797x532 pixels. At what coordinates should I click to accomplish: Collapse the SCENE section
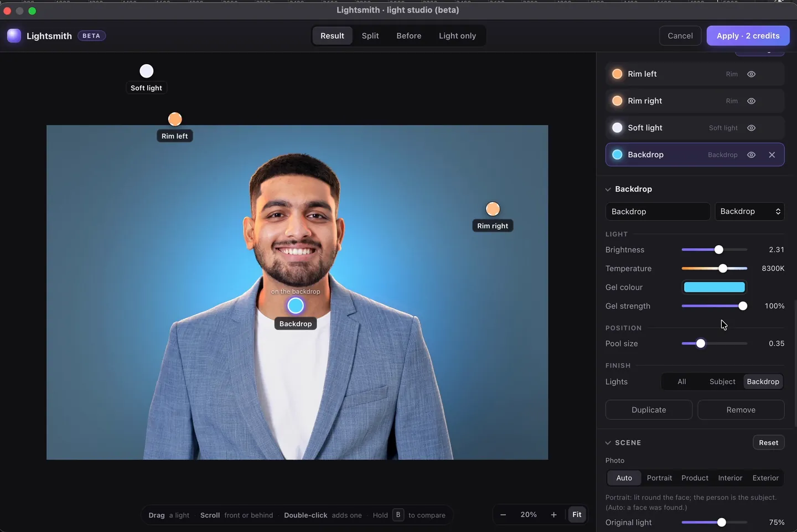608,443
